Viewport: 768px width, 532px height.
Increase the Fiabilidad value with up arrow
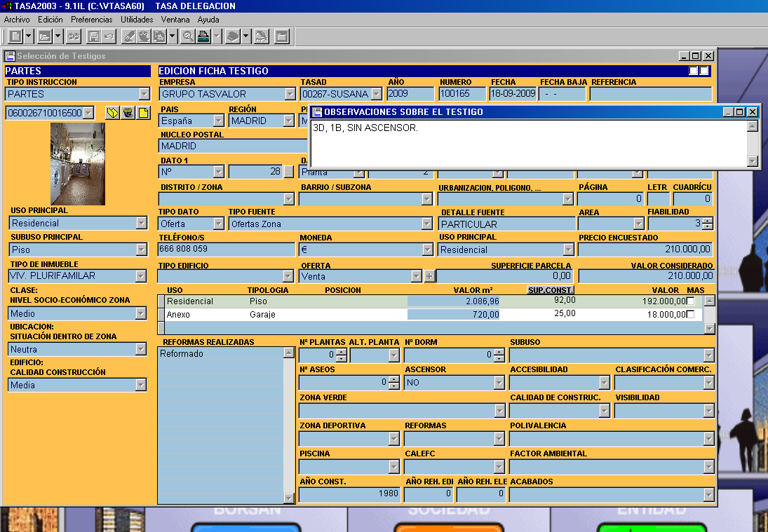[708, 221]
